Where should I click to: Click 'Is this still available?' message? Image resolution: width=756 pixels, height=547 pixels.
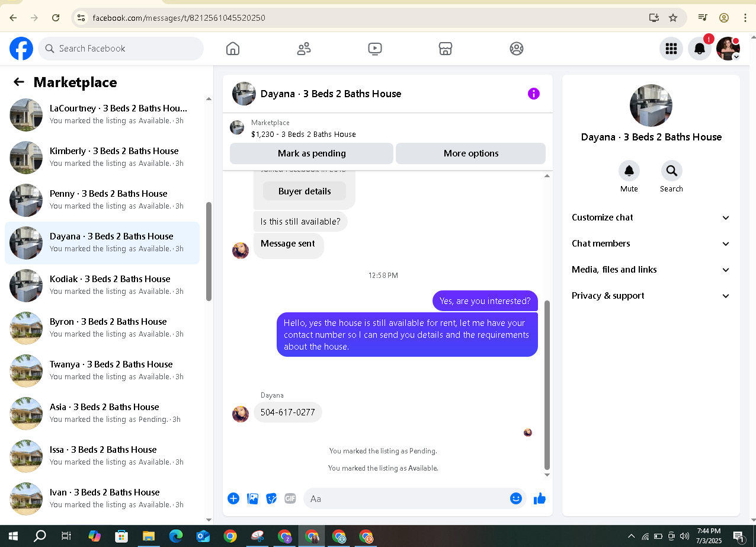click(300, 222)
